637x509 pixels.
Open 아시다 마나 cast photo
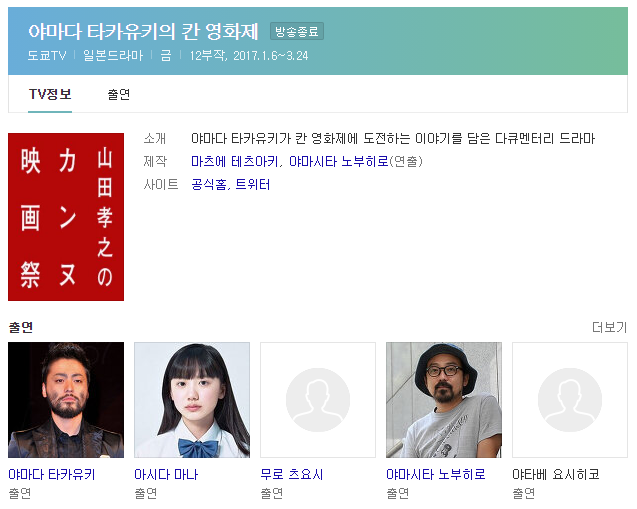(192, 400)
